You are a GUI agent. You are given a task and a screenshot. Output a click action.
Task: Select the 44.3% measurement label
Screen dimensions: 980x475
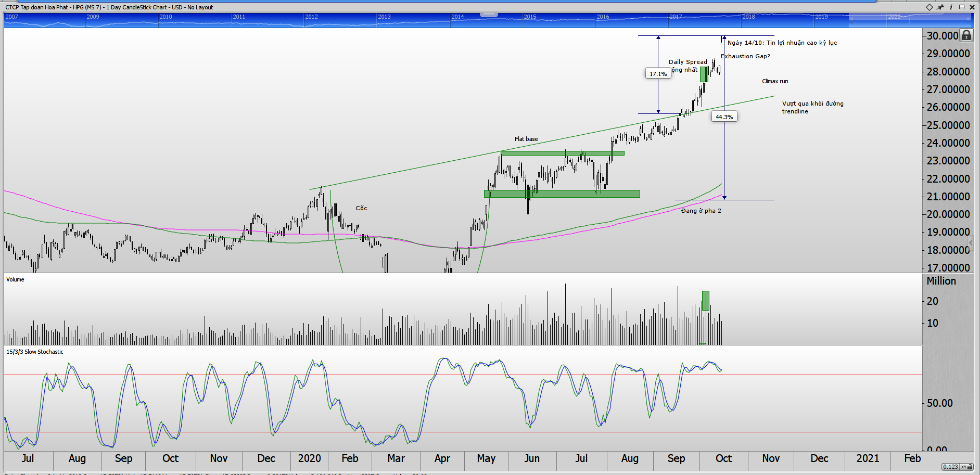click(x=724, y=117)
